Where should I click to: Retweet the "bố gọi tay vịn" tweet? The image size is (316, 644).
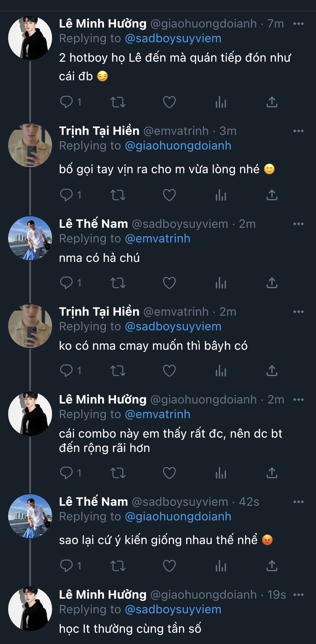[x=118, y=195]
